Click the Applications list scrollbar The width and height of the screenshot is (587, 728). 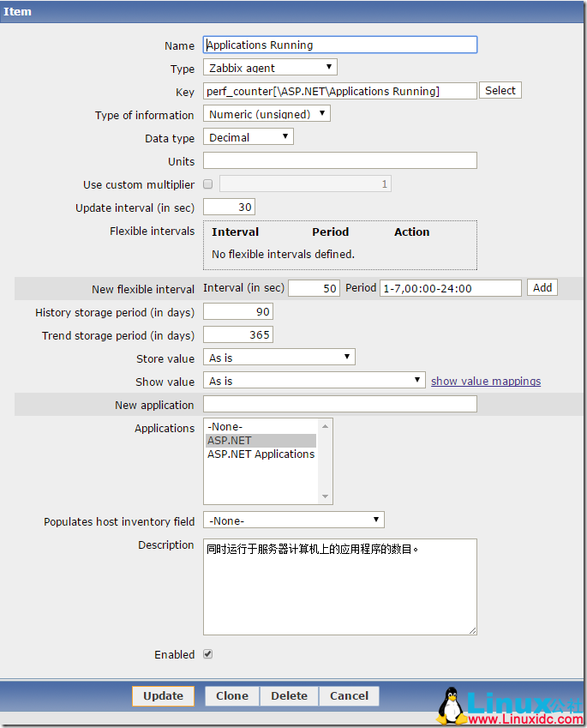(x=325, y=461)
